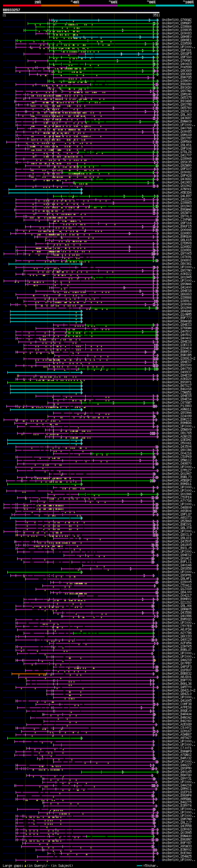This screenshot has height=868, width=197.
Task: Click the UniRef100_Q9SQF5 label
Action: click(177, 54)
